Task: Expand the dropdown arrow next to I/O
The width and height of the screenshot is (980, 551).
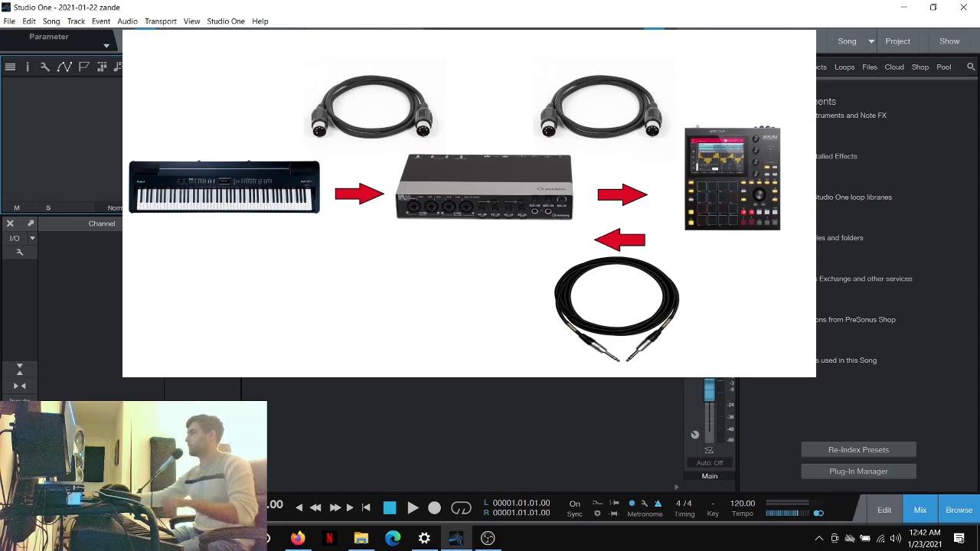Action: point(32,239)
